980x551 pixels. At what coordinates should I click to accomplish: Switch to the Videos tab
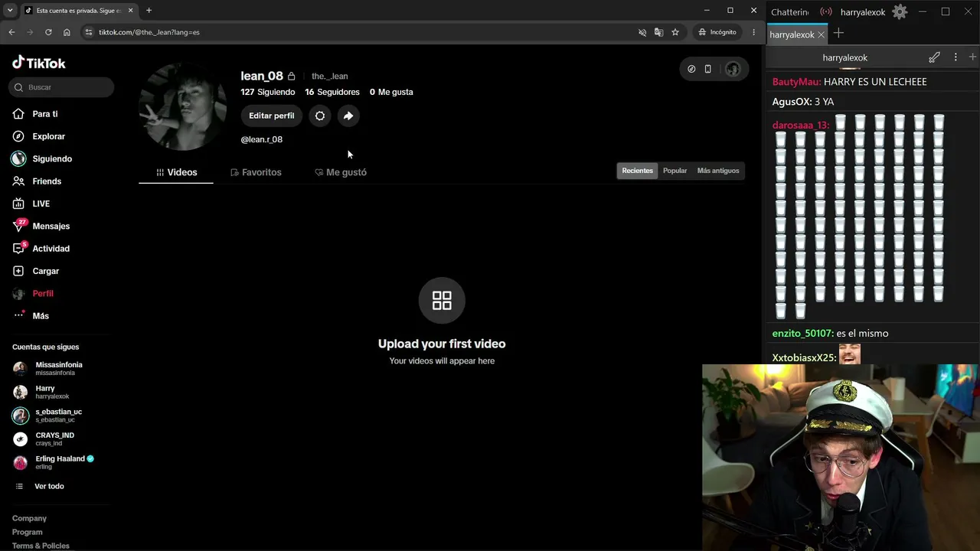click(176, 172)
